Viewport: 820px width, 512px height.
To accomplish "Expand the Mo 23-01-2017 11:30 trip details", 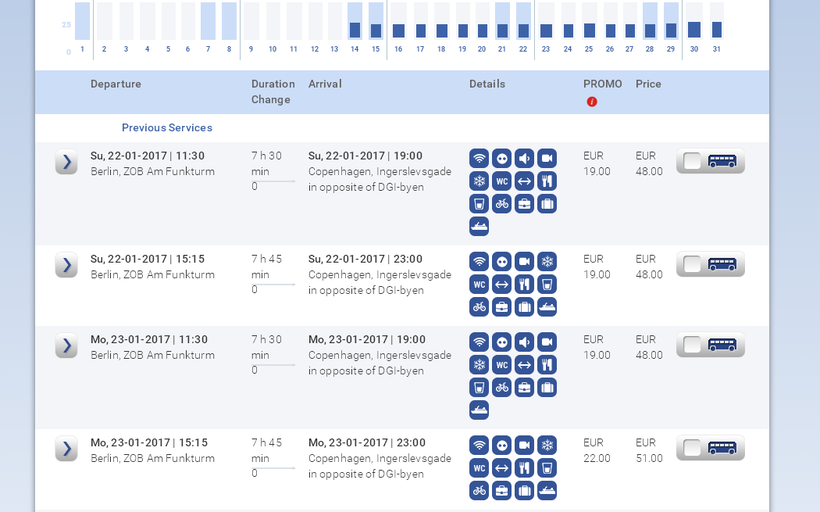I will click(x=66, y=346).
